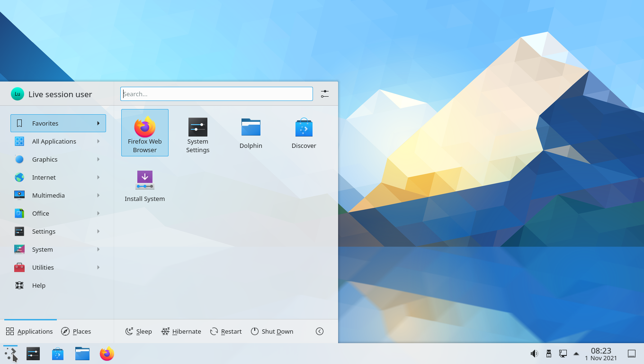
Task: Open System Settings in the favorites grid
Action: [x=198, y=133]
